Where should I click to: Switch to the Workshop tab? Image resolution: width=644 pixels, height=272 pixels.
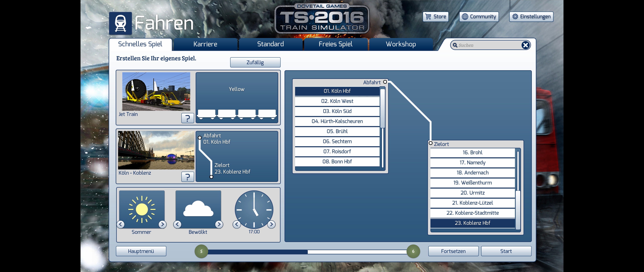[x=401, y=44]
